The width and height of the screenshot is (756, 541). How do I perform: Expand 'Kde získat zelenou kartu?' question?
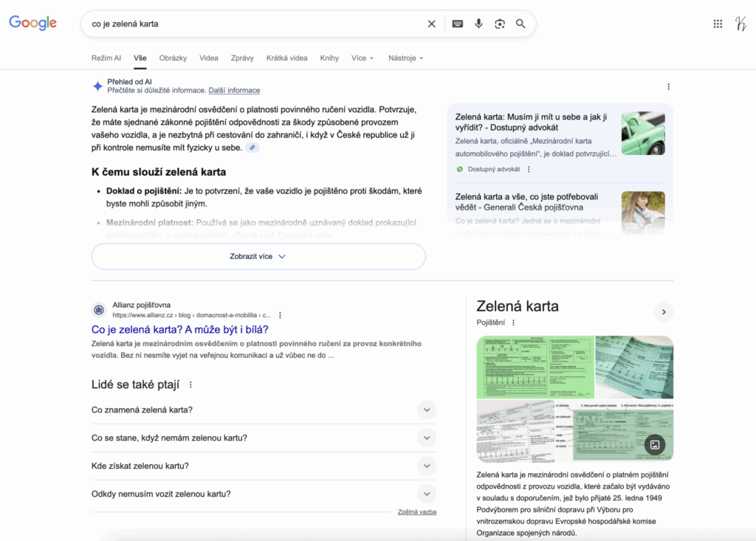426,466
